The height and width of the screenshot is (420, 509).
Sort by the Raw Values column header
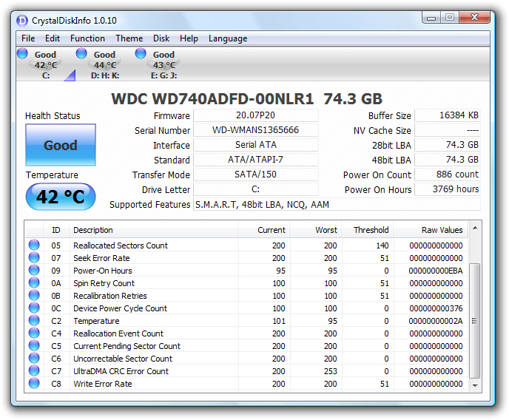442,230
